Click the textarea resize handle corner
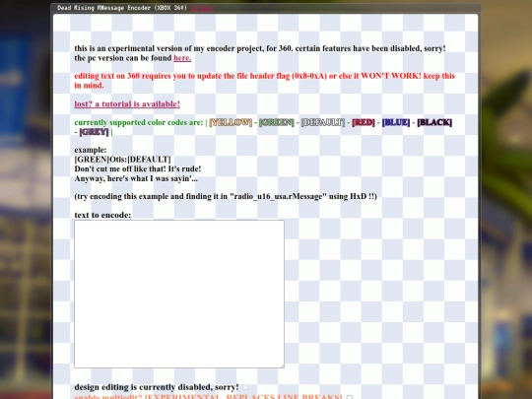This screenshot has width=532, height=399. (282, 366)
